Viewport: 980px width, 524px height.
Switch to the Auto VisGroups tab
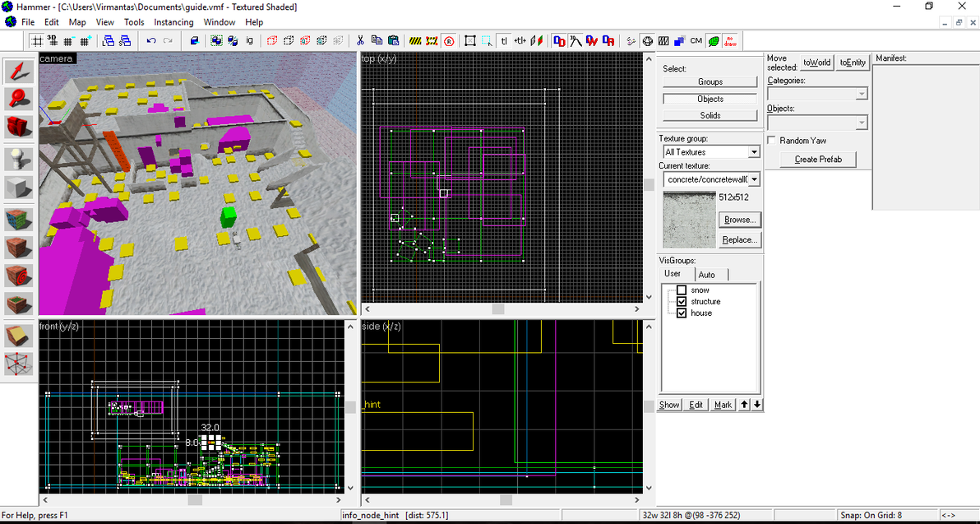706,275
